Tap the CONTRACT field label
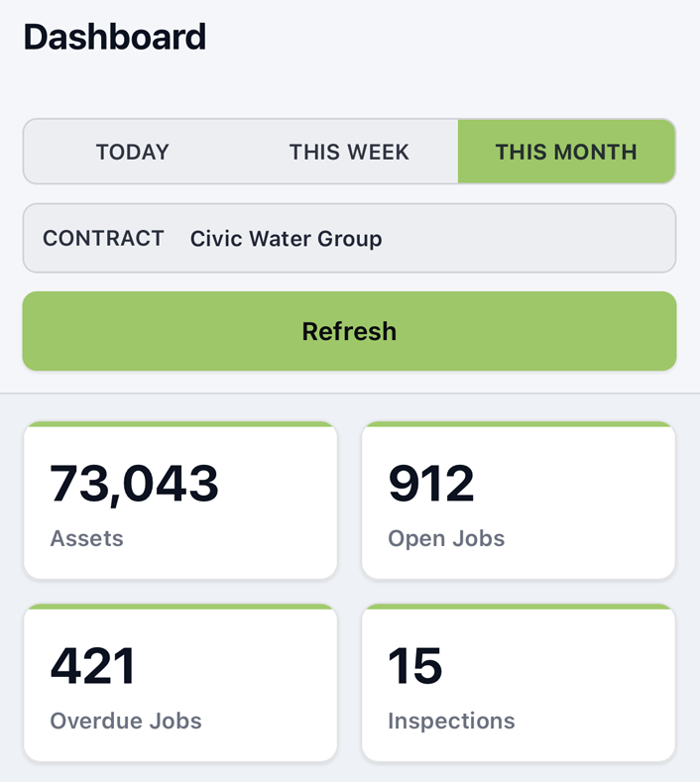The width and height of the screenshot is (700, 782). [x=103, y=239]
